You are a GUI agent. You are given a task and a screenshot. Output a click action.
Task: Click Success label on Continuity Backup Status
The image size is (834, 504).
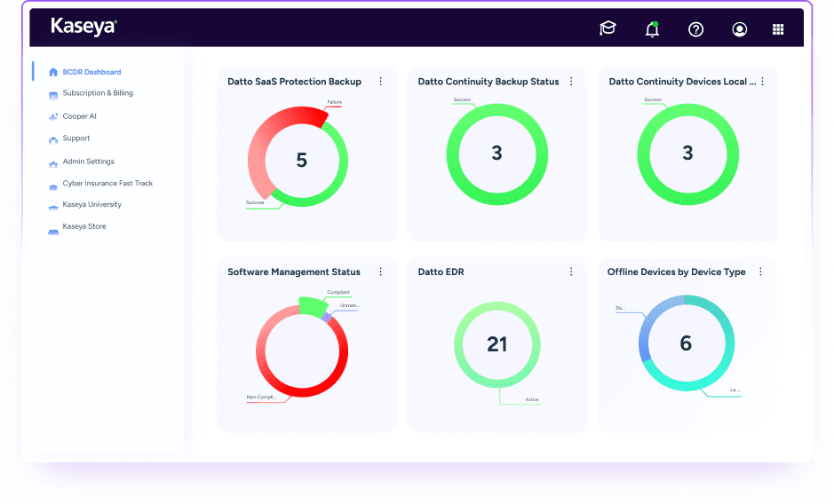pos(462,99)
